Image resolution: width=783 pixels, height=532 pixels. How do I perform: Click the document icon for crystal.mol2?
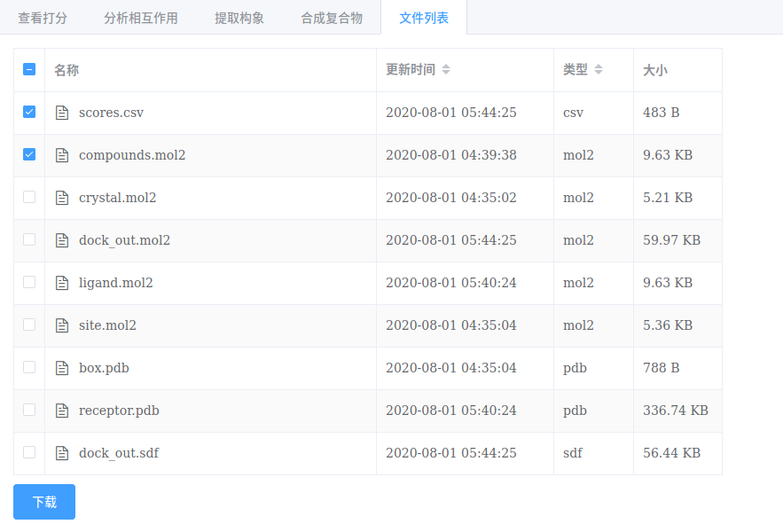[x=62, y=198]
